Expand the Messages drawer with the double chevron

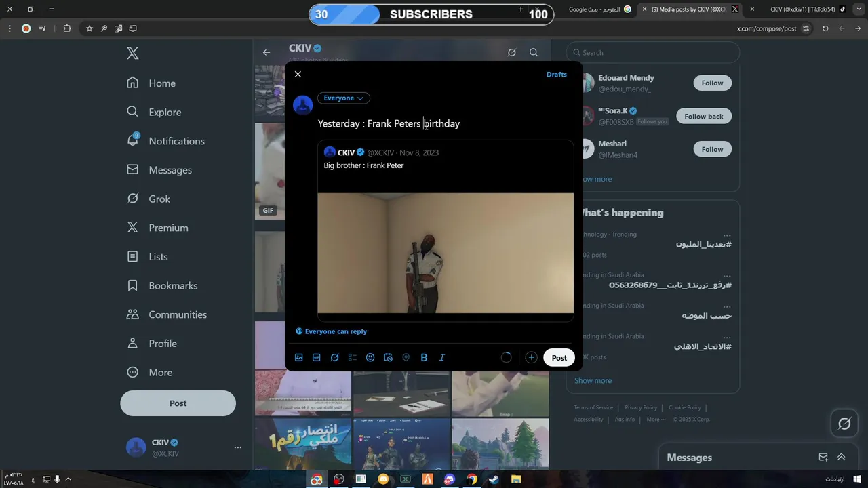point(842,457)
